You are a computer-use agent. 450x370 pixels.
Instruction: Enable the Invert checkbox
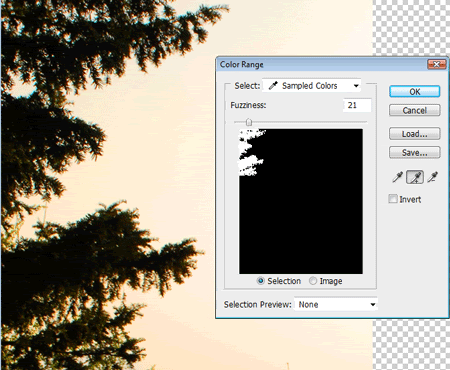[x=393, y=199]
